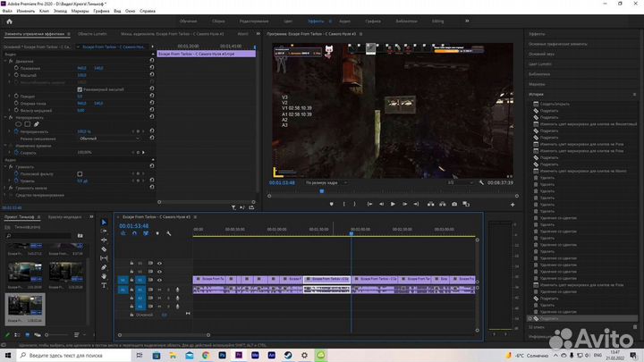The image size is (644, 362).
Task: Show overflow workspace tabs chevron
Action: click(467, 21)
